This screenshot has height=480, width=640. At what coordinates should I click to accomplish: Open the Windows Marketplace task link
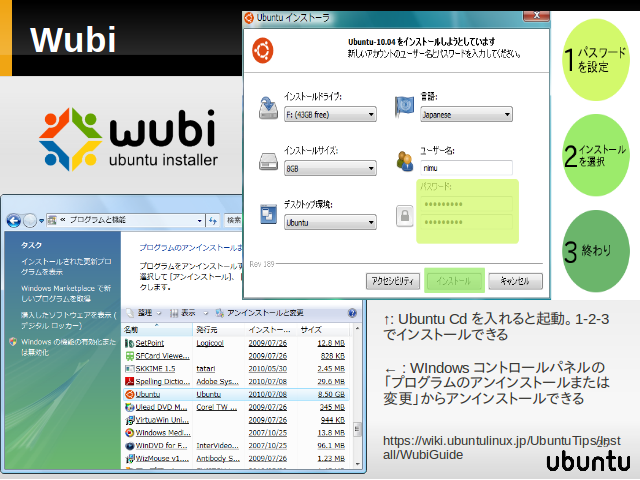(66, 293)
